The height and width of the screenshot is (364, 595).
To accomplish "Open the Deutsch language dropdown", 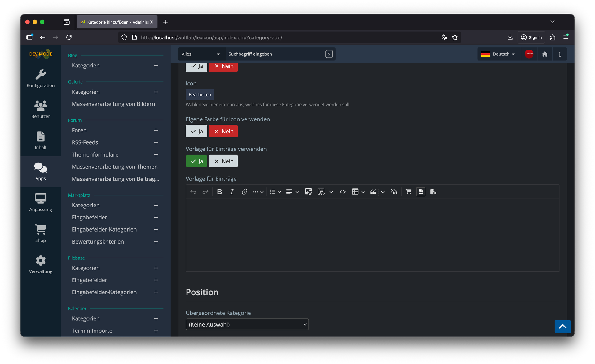I will (499, 54).
